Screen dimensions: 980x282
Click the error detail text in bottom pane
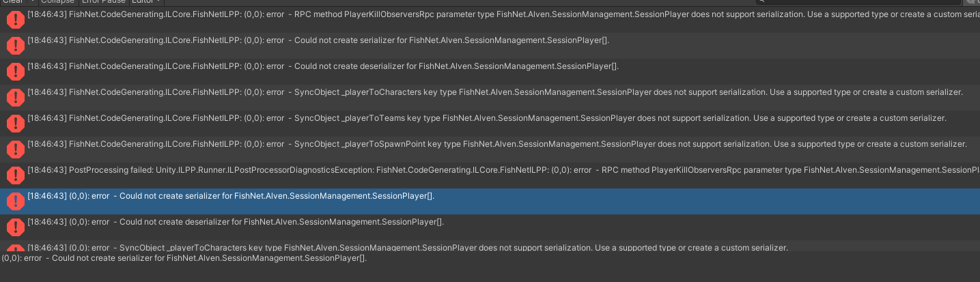[x=184, y=259]
